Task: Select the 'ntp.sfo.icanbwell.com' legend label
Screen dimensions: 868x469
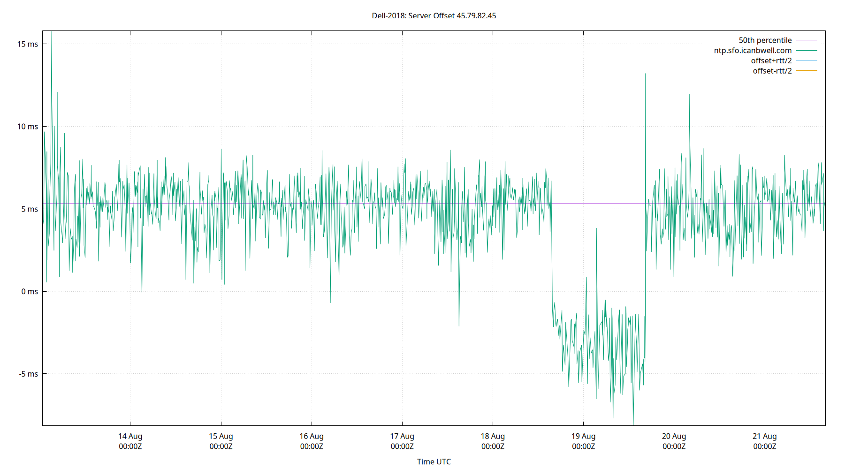Action: pyautogui.click(x=753, y=51)
